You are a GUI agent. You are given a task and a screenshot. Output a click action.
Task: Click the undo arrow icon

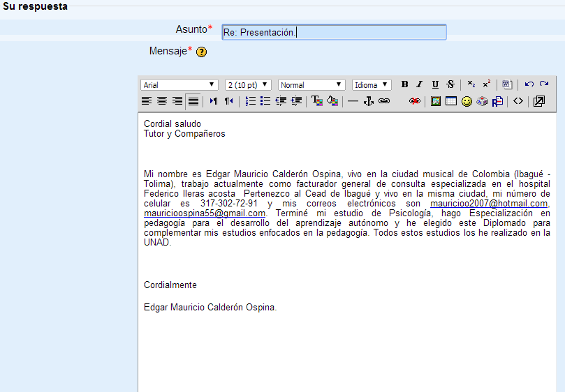[529, 84]
